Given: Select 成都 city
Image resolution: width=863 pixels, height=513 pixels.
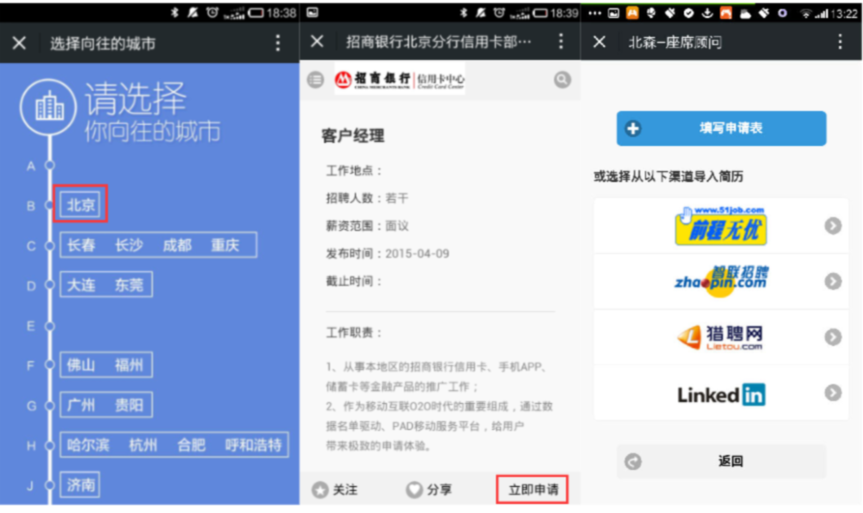Looking at the screenshot, I should coord(177,245).
